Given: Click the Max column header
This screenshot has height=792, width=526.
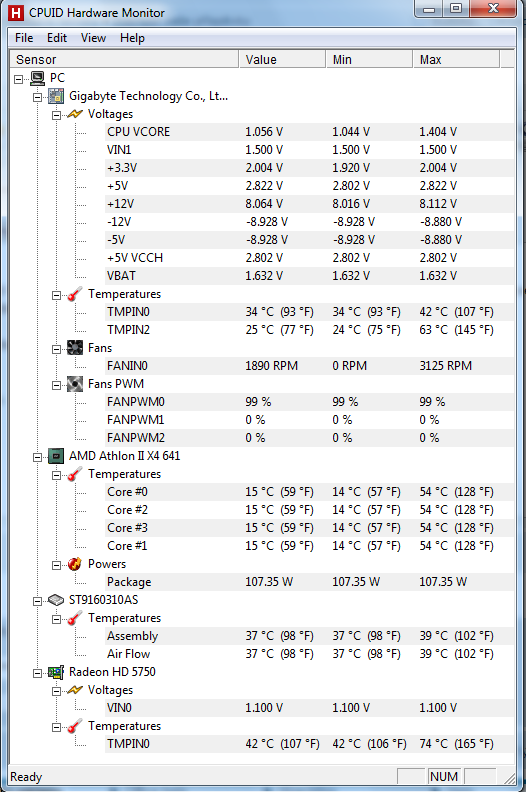Looking at the screenshot, I should click(x=456, y=59).
